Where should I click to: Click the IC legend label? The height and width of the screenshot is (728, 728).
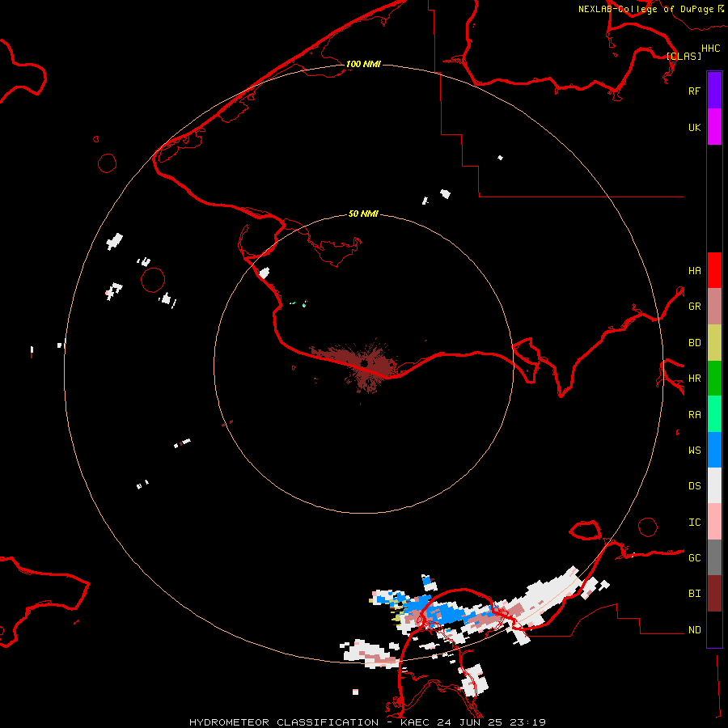pyautogui.click(x=694, y=523)
